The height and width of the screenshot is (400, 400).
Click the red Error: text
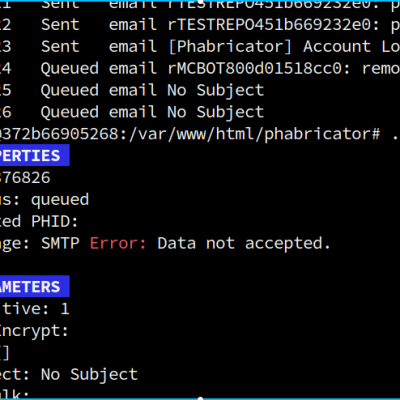(118, 243)
